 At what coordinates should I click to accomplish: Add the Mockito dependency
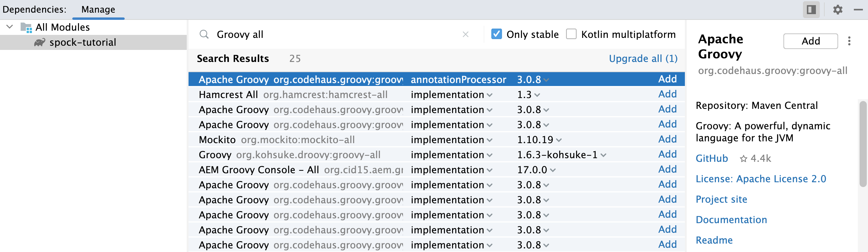point(667,139)
